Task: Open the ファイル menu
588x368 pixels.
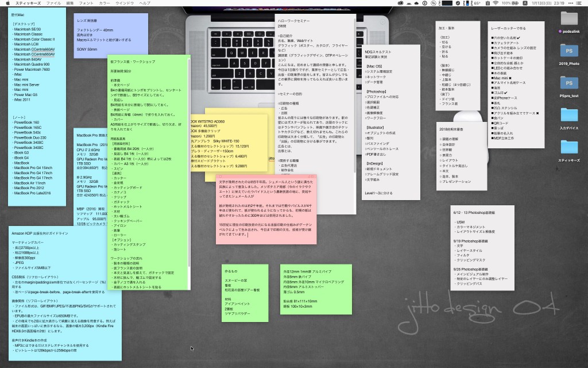Action: (53, 3)
